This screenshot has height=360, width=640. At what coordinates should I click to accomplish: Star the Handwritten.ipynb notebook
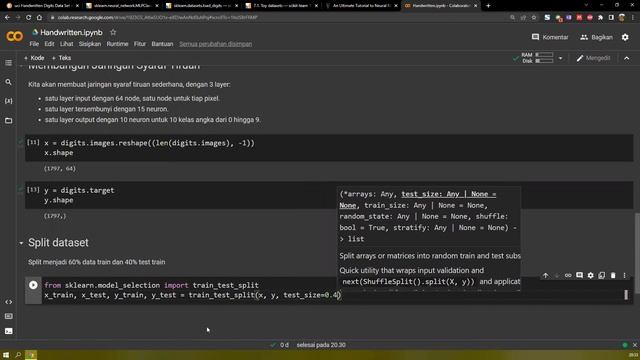[x=113, y=32]
